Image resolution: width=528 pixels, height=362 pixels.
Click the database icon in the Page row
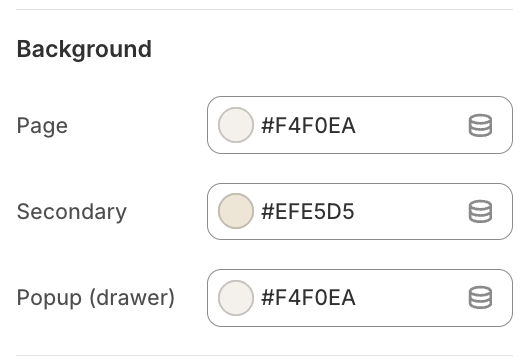(480, 125)
